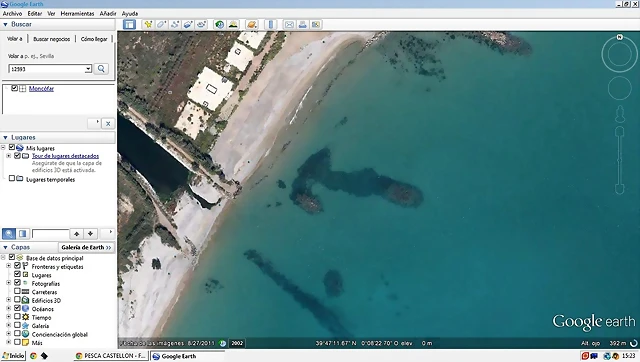
Task: Switch to the Buscar negocios tab
Action: pos(51,39)
